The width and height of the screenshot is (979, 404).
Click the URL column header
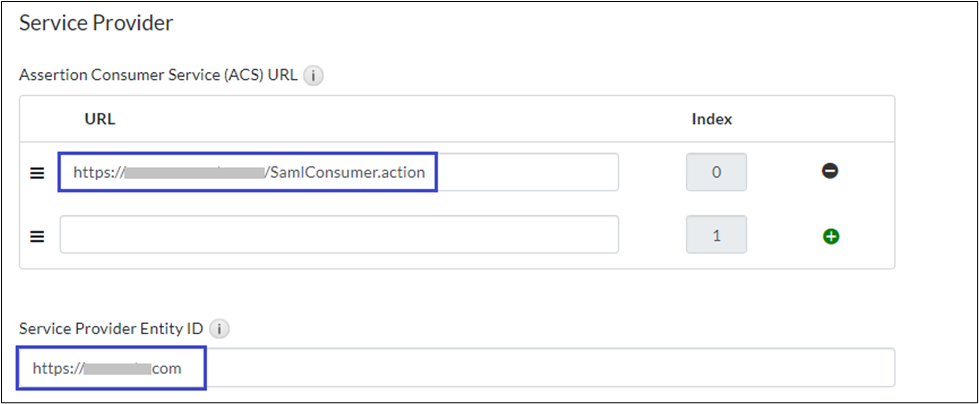click(x=100, y=119)
